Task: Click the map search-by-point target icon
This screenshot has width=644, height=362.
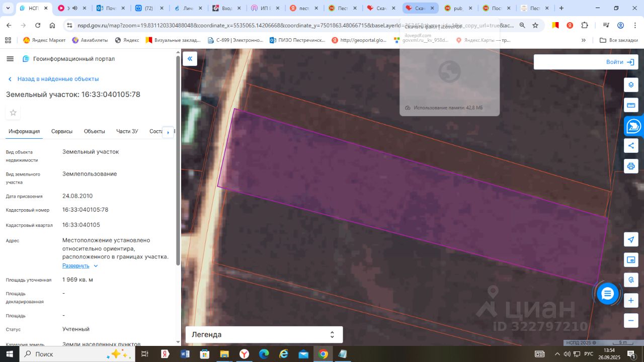Action: click(x=631, y=280)
